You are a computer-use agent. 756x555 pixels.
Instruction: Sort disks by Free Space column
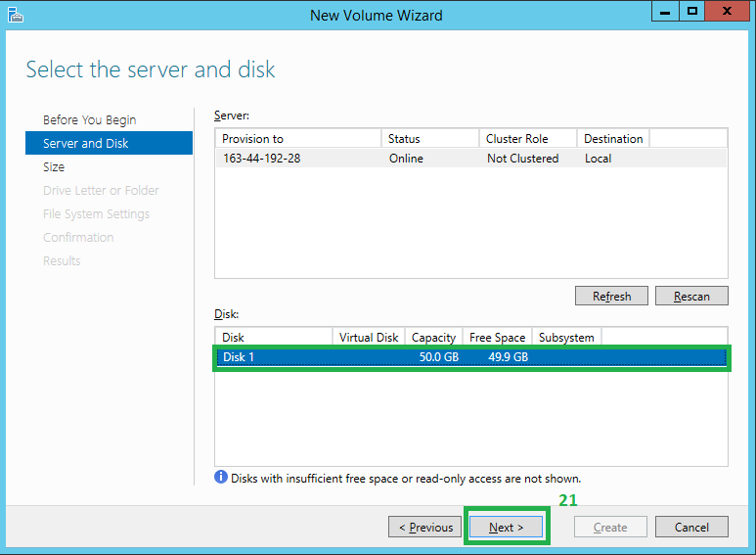(497, 337)
